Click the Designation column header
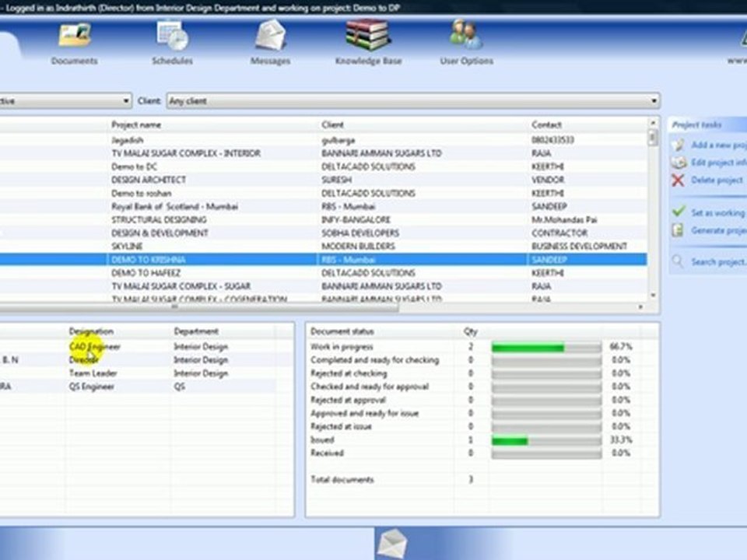Viewport: 747px width, 560px height. click(91, 331)
